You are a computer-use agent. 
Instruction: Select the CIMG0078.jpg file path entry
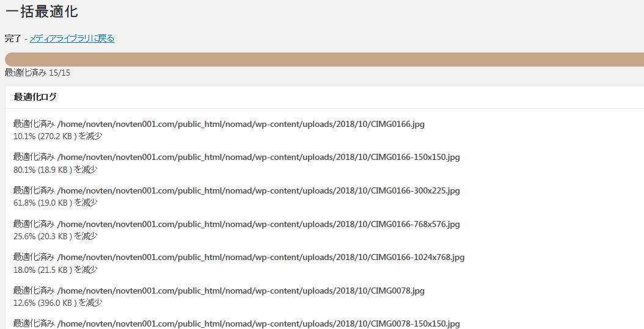[241, 291]
